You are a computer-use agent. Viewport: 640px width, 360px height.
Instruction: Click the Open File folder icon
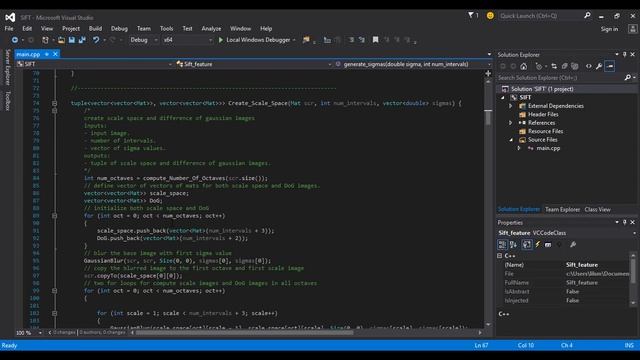[x=61, y=40]
